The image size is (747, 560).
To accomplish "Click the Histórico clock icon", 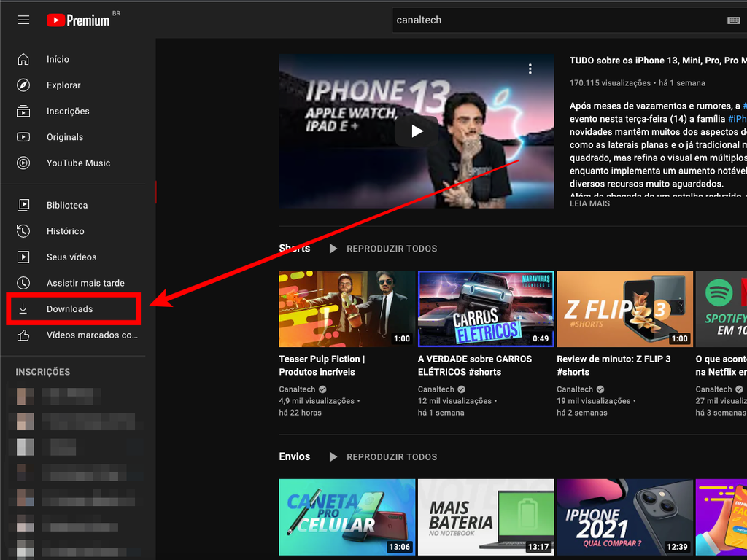I will (23, 231).
